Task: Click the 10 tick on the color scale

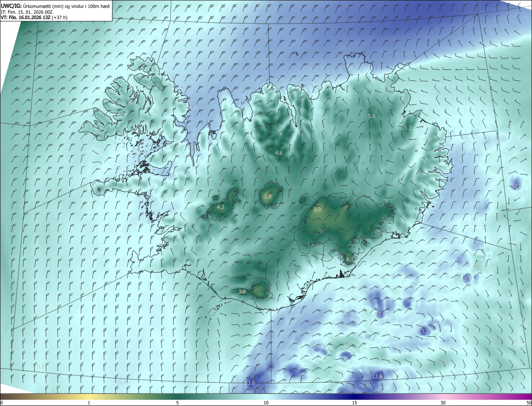Action: pyautogui.click(x=266, y=403)
